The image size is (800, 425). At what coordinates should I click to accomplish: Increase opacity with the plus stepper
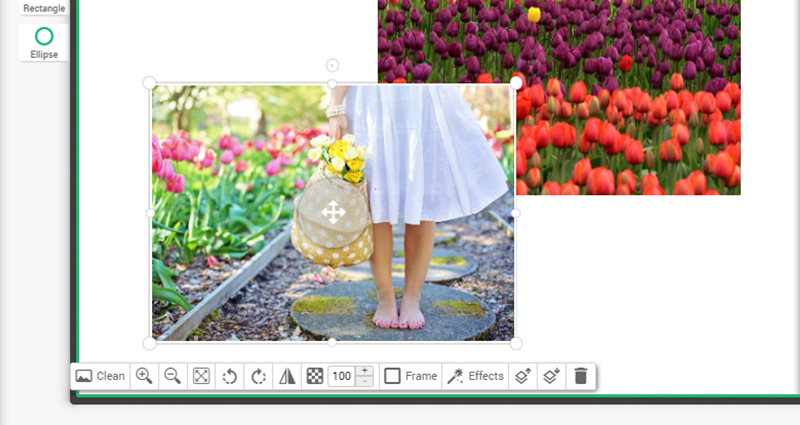(x=365, y=371)
